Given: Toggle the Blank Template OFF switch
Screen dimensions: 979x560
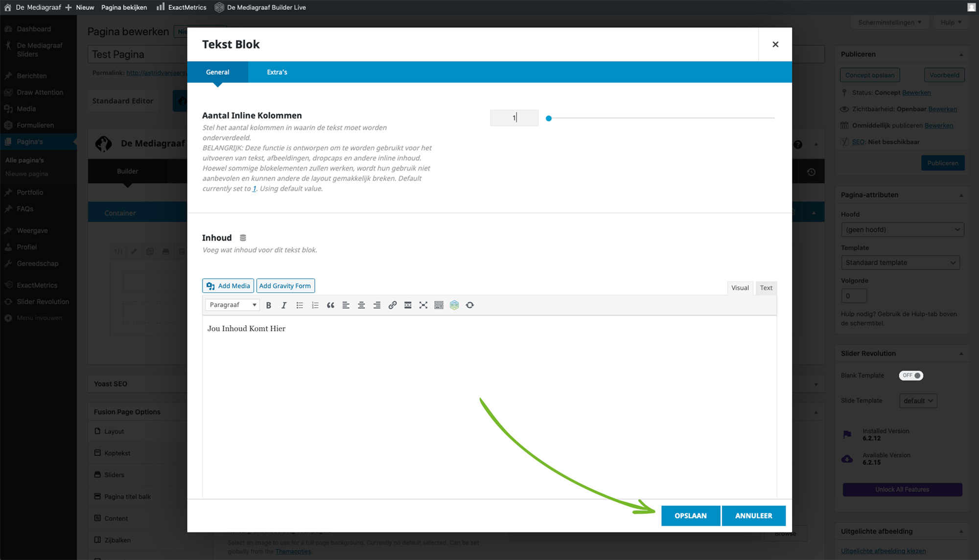Looking at the screenshot, I should [910, 376].
